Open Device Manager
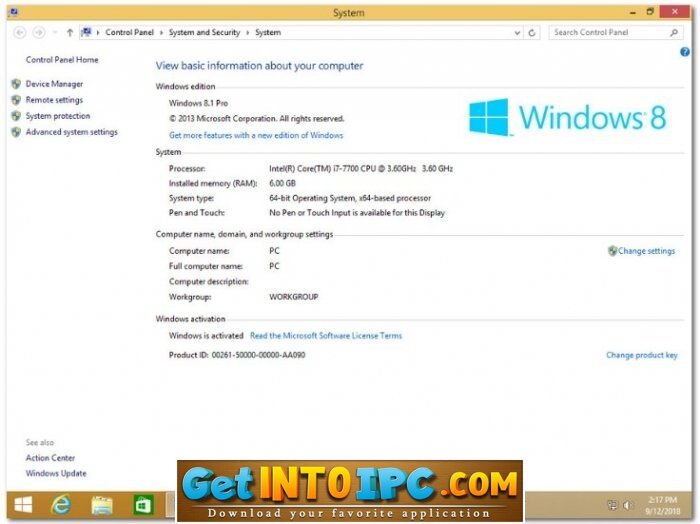700x524 pixels. coord(54,84)
